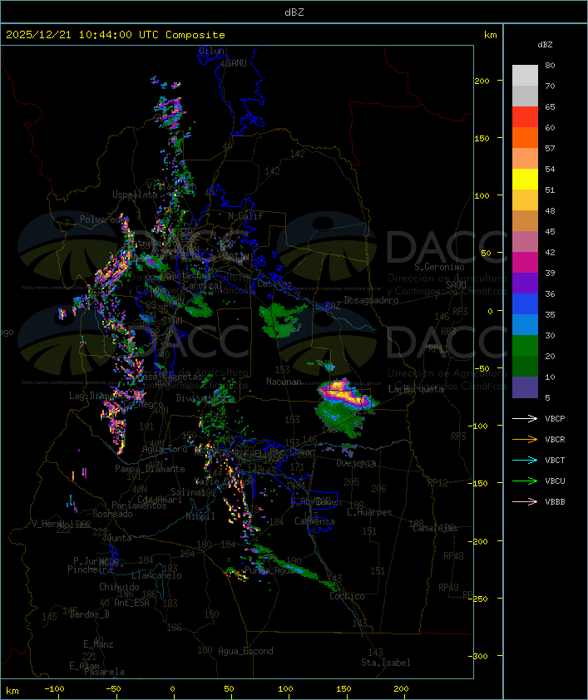The image size is (588, 700).
Task: Pick the light gray swatch between 70 and 80
Action: [x=525, y=76]
